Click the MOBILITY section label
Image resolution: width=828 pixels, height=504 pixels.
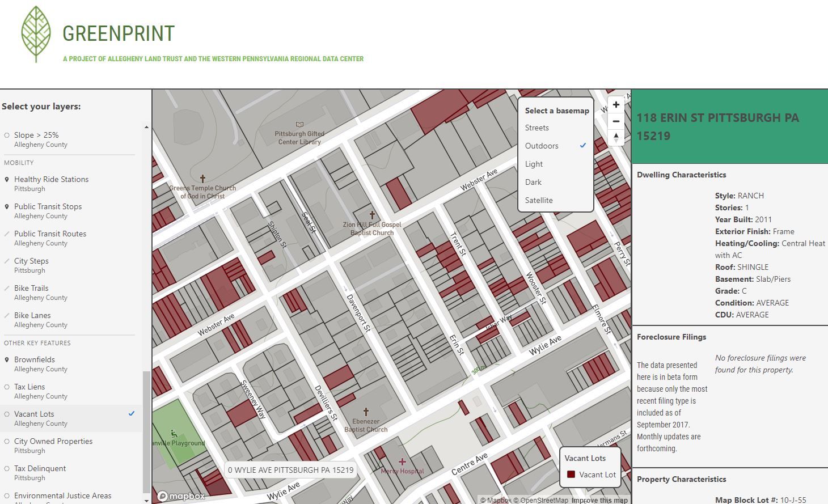tap(19, 163)
